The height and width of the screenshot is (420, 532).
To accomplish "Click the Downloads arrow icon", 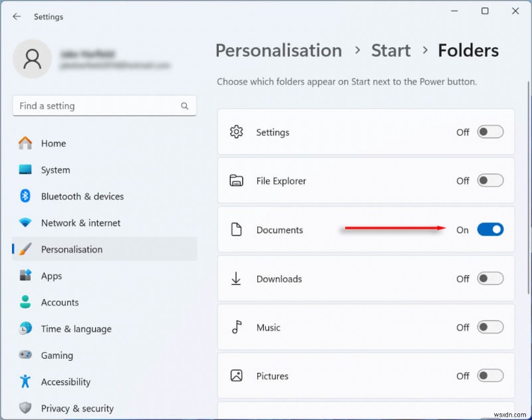I will point(236,278).
